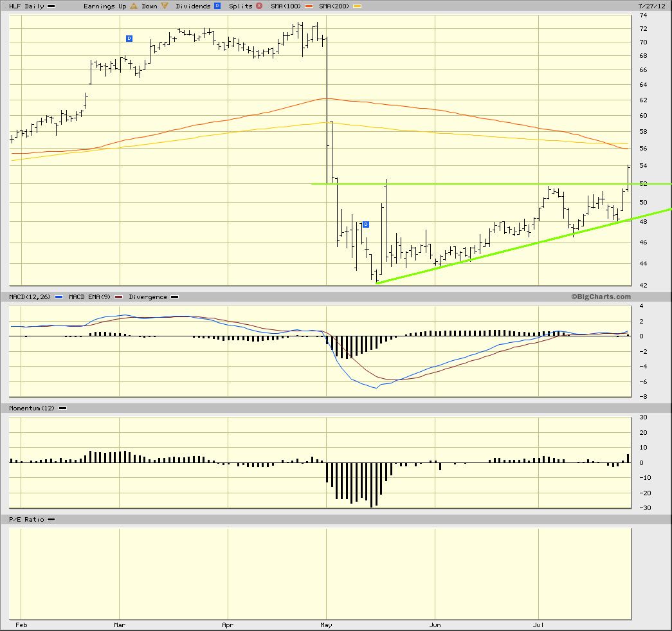This screenshot has width=672, height=631.
Task: Click the BigCharts.com copyright link
Action: [x=601, y=297]
